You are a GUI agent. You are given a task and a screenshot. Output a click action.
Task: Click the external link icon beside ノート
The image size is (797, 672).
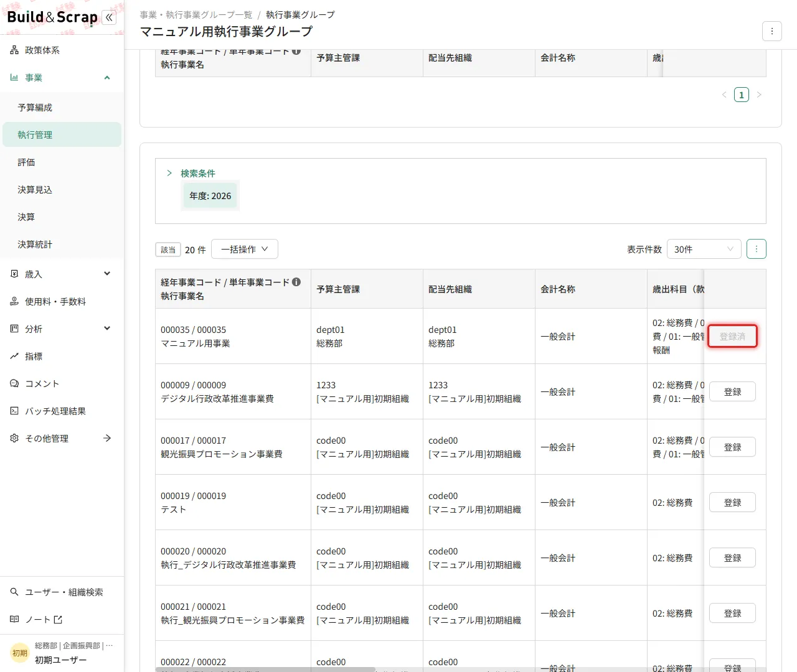[58, 620]
